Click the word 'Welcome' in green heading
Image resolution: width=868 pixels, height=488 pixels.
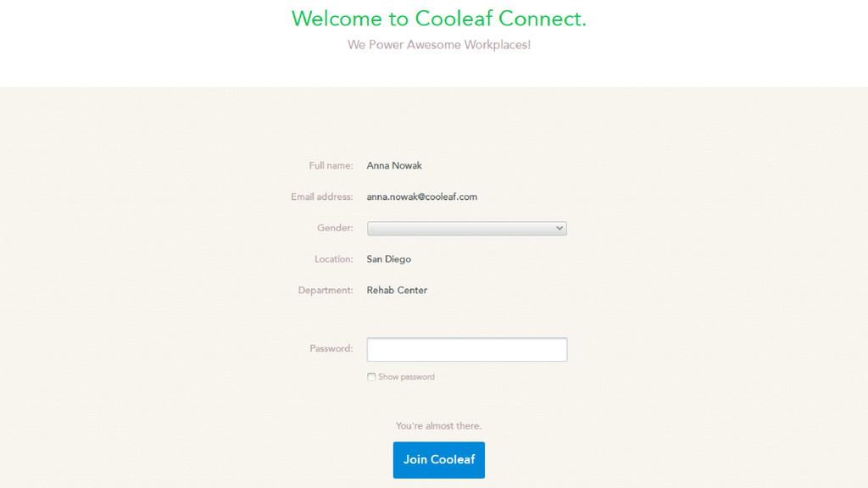pos(337,19)
